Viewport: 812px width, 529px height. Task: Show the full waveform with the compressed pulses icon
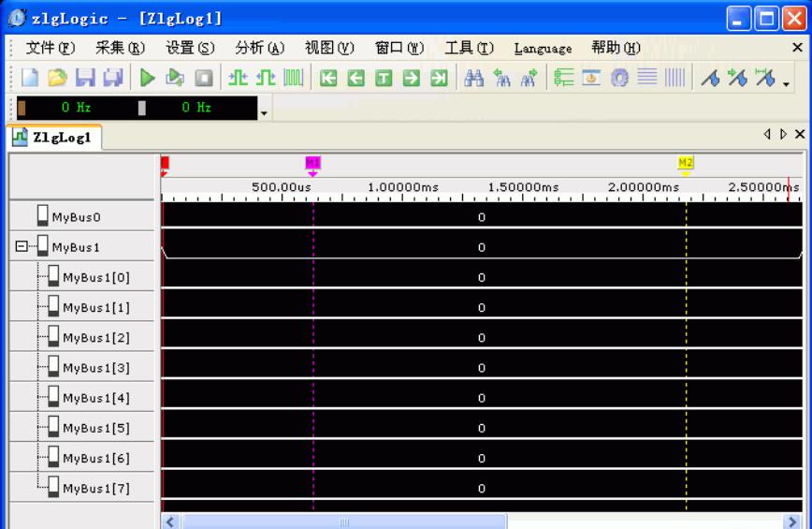294,78
